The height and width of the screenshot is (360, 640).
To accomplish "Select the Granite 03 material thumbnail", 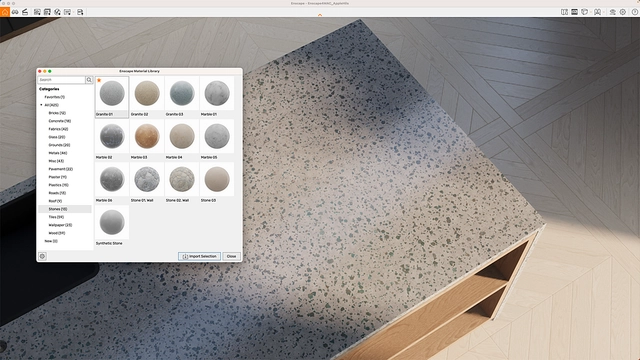I will [182, 93].
